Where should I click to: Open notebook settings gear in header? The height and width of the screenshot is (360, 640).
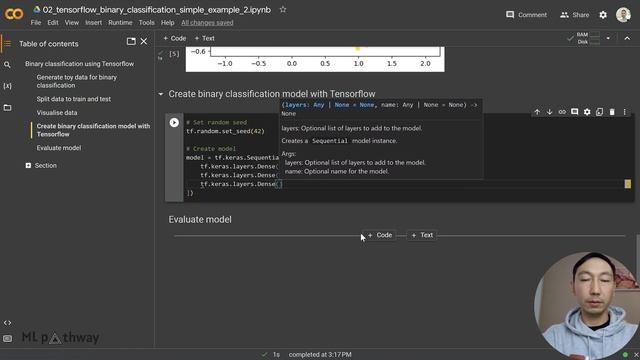pos(603,15)
